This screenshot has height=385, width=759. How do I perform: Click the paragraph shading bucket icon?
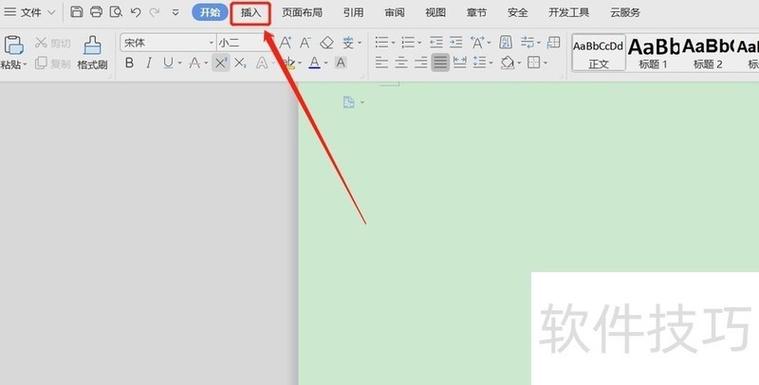[507, 62]
